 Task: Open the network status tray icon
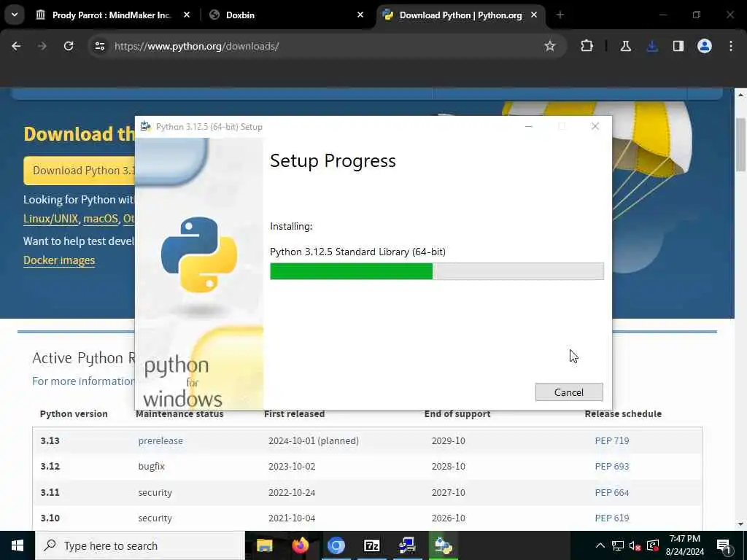618,545
